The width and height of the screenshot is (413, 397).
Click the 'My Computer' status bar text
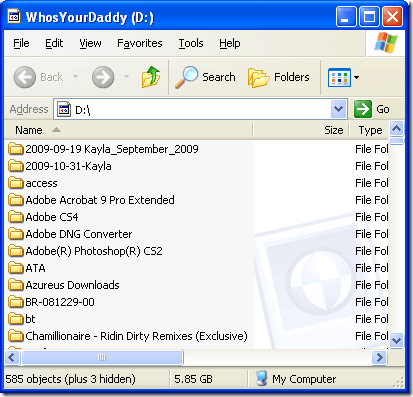click(x=304, y=379)
